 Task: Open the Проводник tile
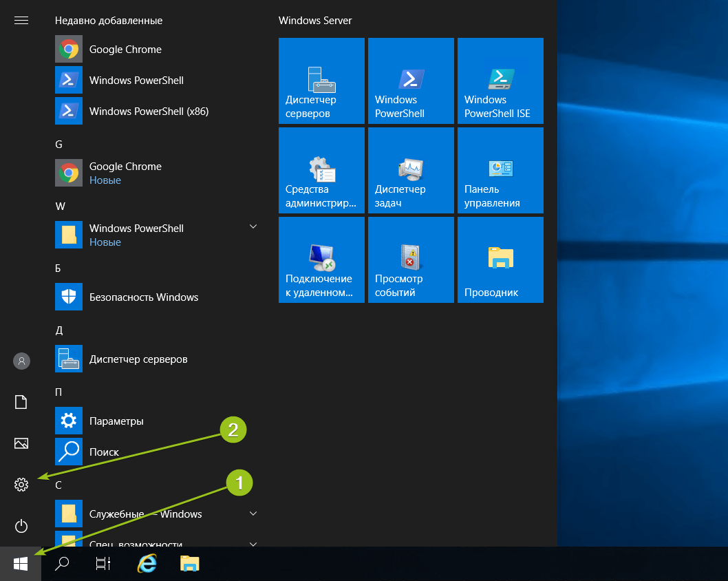click(x=500, y=260)
